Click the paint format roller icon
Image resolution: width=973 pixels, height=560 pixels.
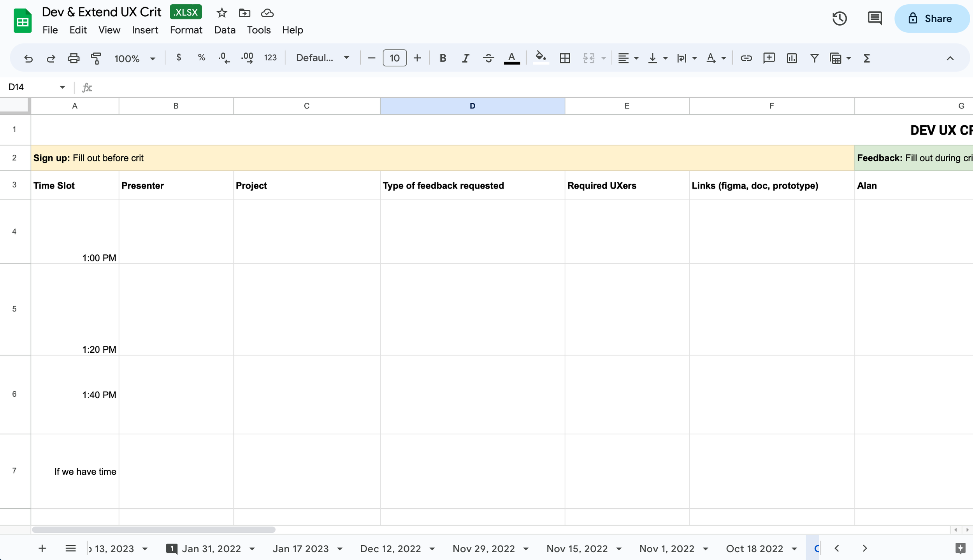(96, 58)
